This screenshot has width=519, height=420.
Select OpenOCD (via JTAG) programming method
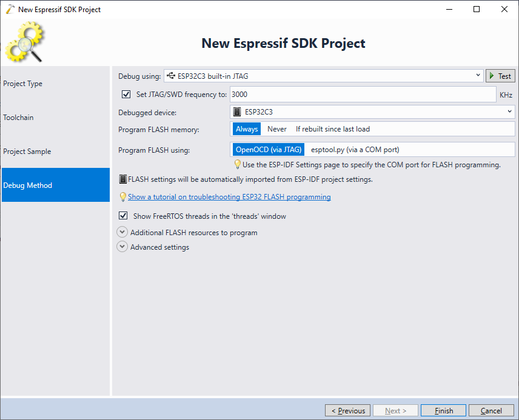click(x=269, y=150)
